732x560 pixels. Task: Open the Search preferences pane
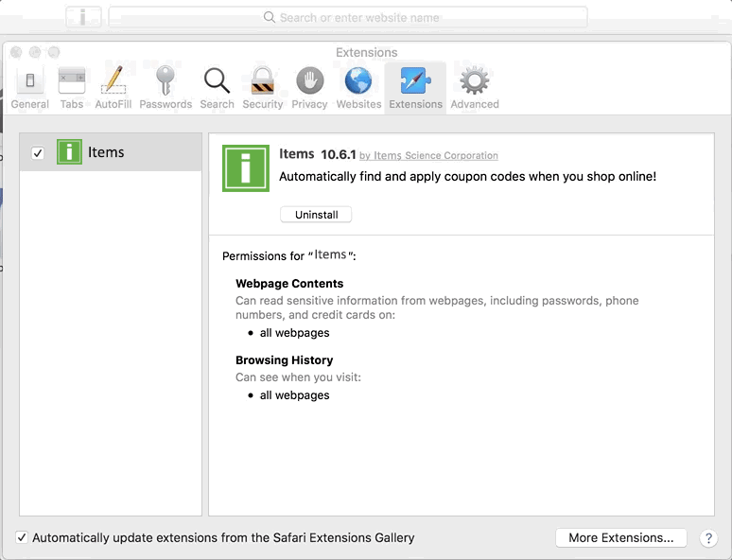pyautogui.click(x=218, y=88)
